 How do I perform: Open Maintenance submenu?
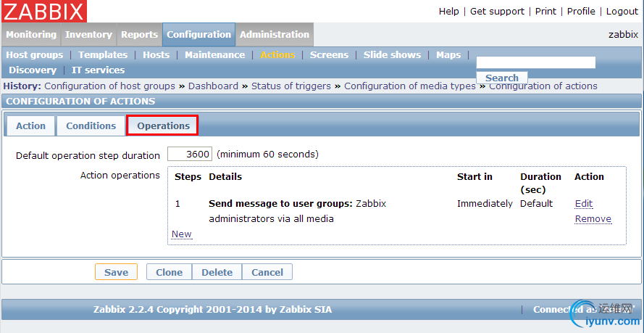coord(215,54)
